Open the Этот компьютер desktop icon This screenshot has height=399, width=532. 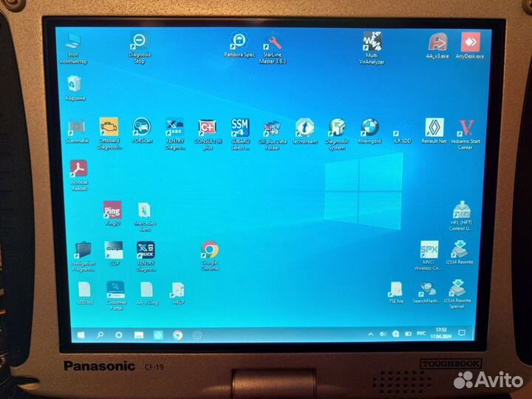point(73,48)
